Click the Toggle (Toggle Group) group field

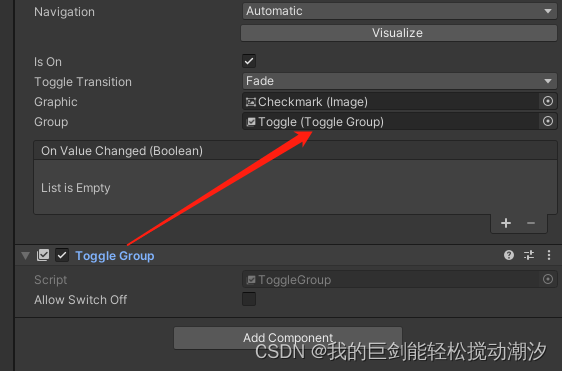[391, 122]
